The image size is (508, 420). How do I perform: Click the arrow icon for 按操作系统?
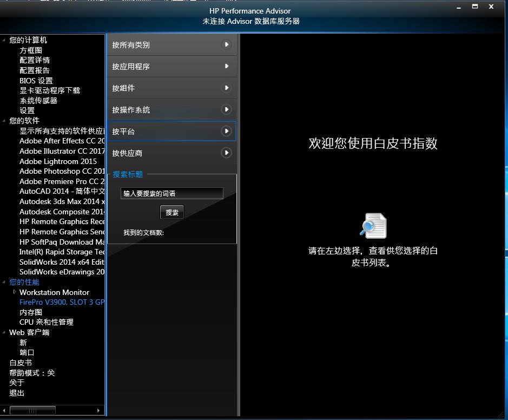coord(227,110)
